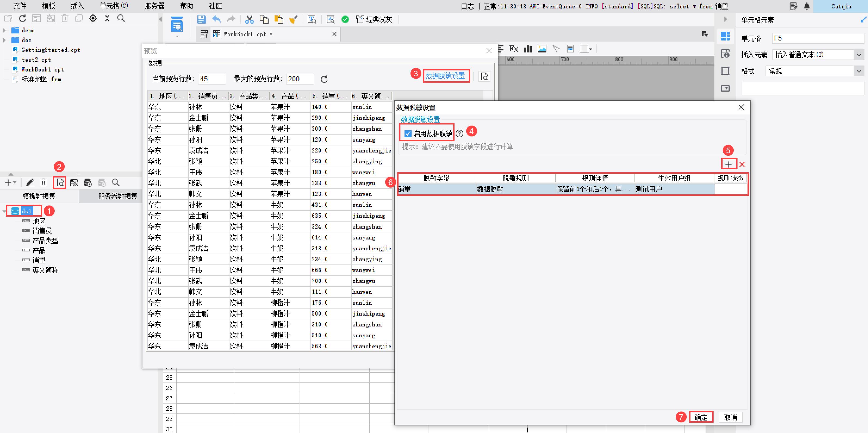Viewport: 868px width, 433px height.
Task: Click the cut scissors icon
Action: click(x=249, y=19)
